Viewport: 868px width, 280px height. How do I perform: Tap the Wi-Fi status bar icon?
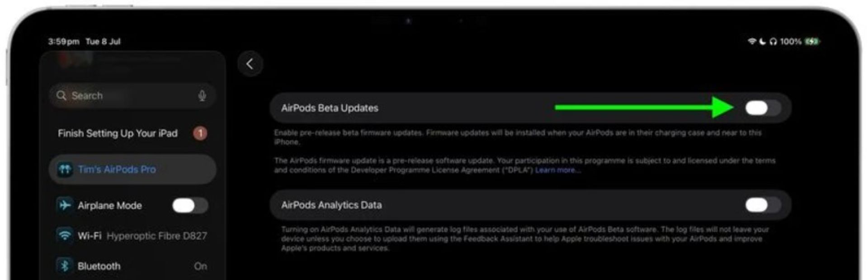[x=752, y=42]
